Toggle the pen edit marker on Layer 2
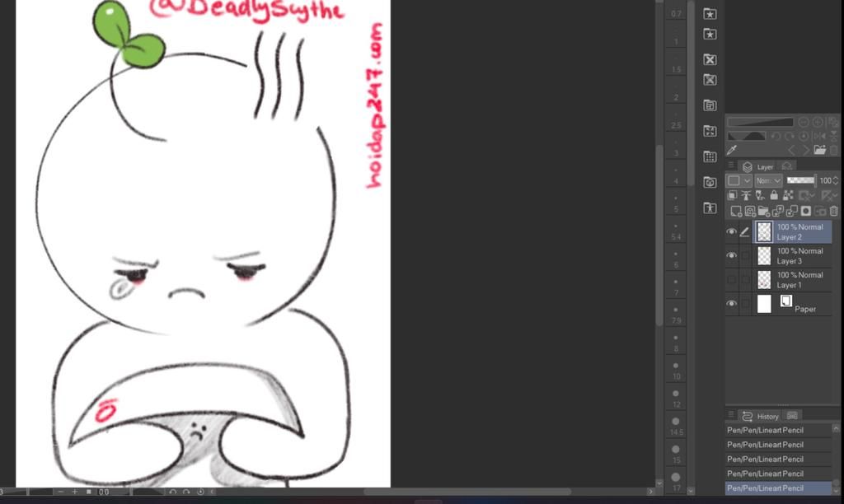This screenshot has width=844, height=504. coord(745,232)
